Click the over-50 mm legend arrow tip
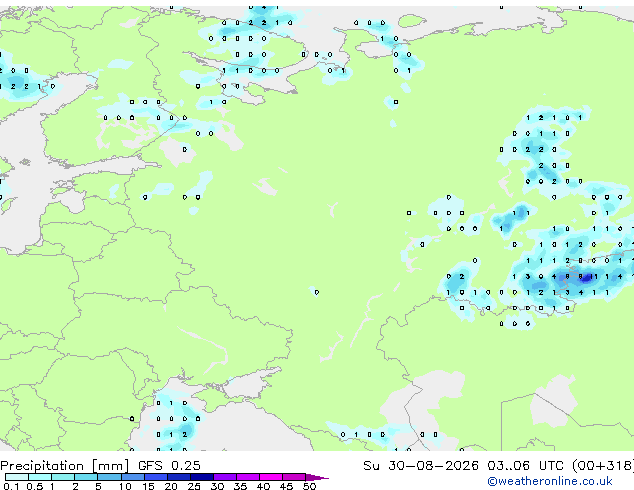Image resolution: width=634 pixels, height=490 pixels. [x=317, y=477]
